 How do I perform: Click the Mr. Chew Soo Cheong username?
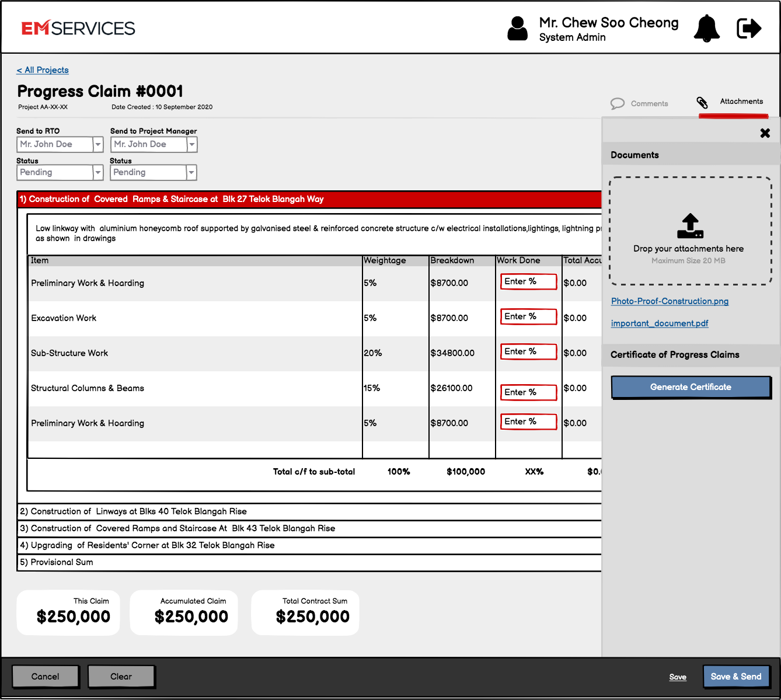tap(609, 23)
